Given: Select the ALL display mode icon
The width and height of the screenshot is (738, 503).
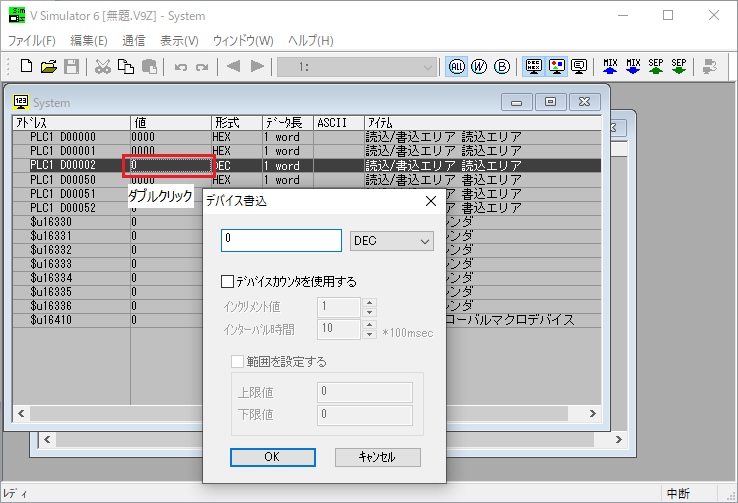Looking at the screenshot, I should (457, 67).
